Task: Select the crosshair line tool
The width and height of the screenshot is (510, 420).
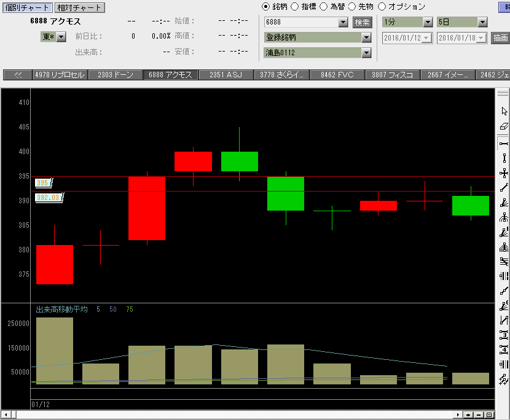Action: tap(504, 173)
